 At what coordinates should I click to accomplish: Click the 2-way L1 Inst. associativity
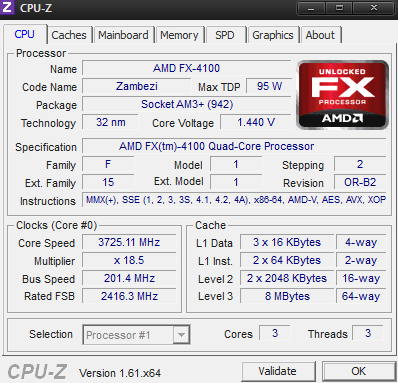(361, 260)
